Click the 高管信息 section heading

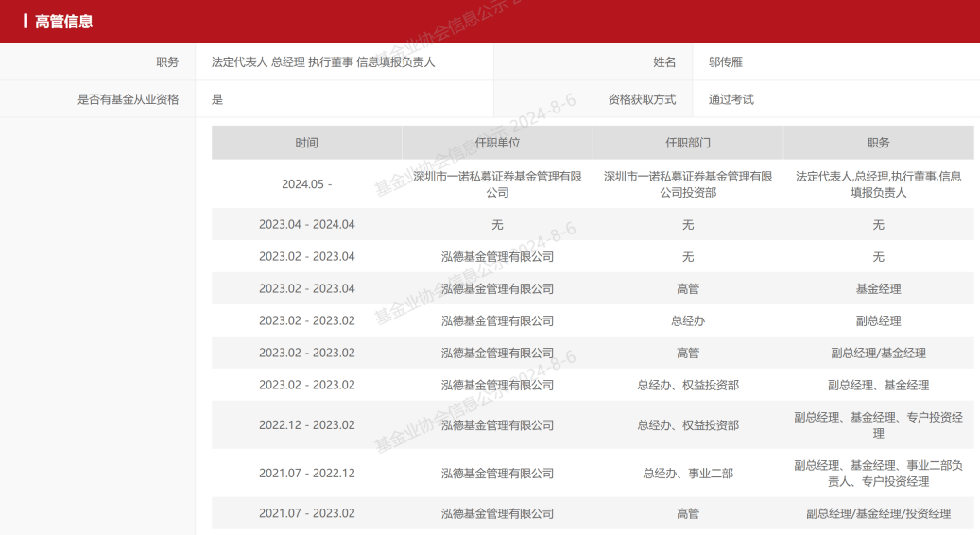[x=63, y=22]
